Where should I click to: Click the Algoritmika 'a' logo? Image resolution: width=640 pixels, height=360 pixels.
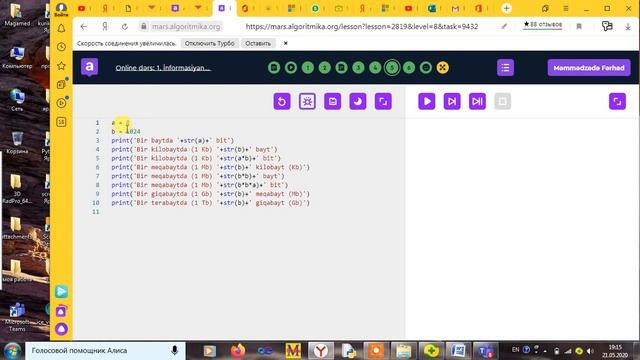pyautogui.click(x=89, y=67)
